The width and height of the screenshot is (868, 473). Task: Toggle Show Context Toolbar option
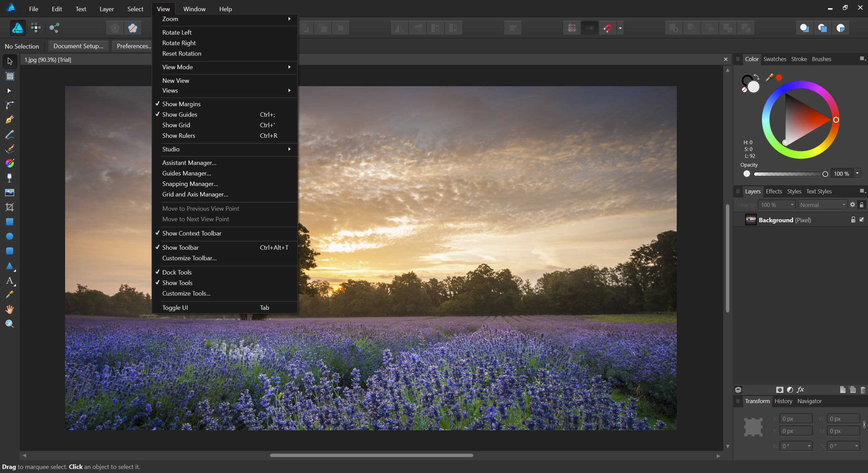[x=192, y=233]
